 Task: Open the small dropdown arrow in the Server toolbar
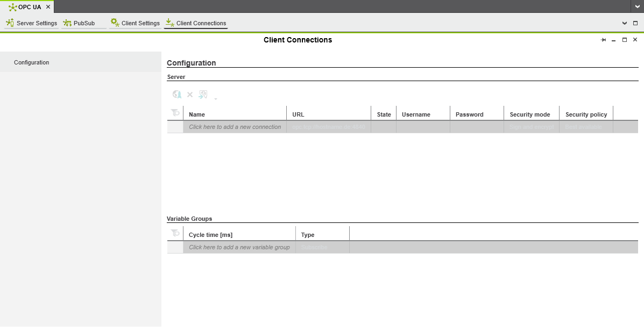(216, 99)
